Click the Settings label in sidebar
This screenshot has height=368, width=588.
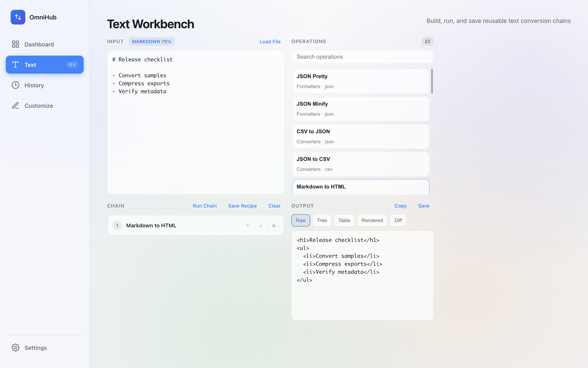coord(36,348)
